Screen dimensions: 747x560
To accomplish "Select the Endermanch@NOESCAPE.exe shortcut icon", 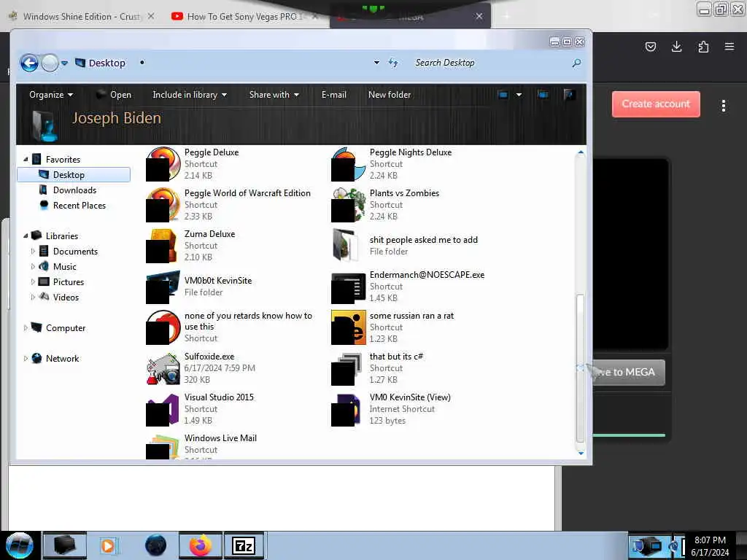I will point(348,287).
